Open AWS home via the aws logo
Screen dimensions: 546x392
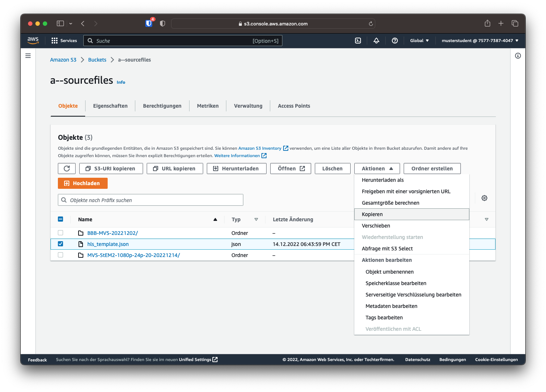(33, 41)
